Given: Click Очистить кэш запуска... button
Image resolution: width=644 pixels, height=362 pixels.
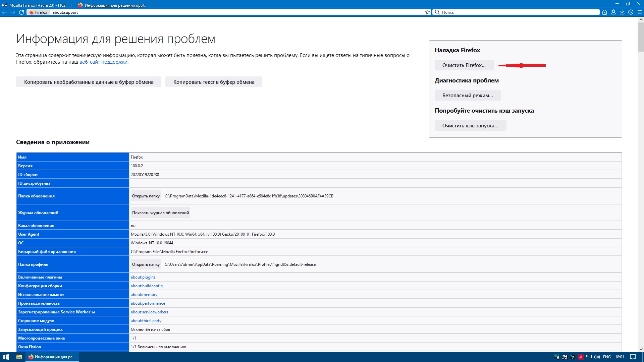Looking at the screenshot, I should coord(470,125).
